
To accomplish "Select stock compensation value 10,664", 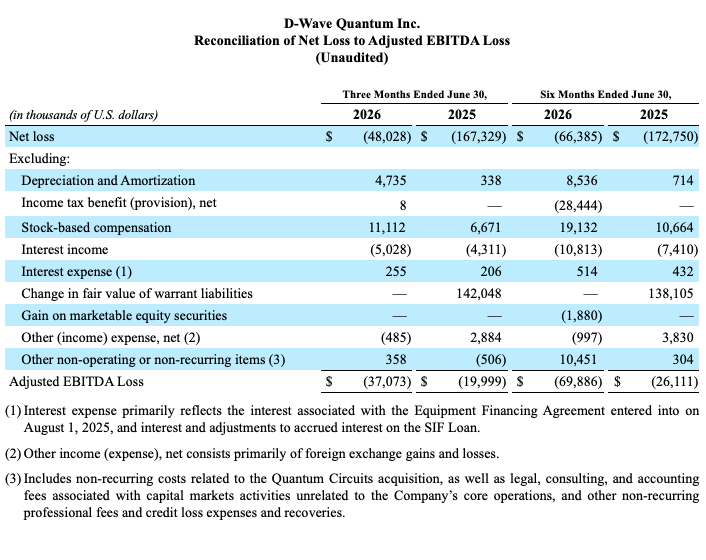I will [674, 227].
